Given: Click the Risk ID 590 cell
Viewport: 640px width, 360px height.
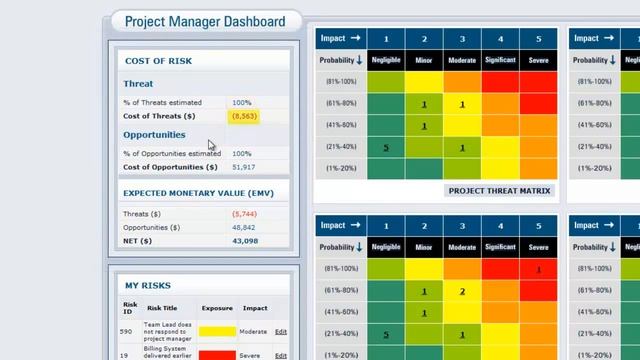Looking at the screenshot, I should tap(126, 332).
